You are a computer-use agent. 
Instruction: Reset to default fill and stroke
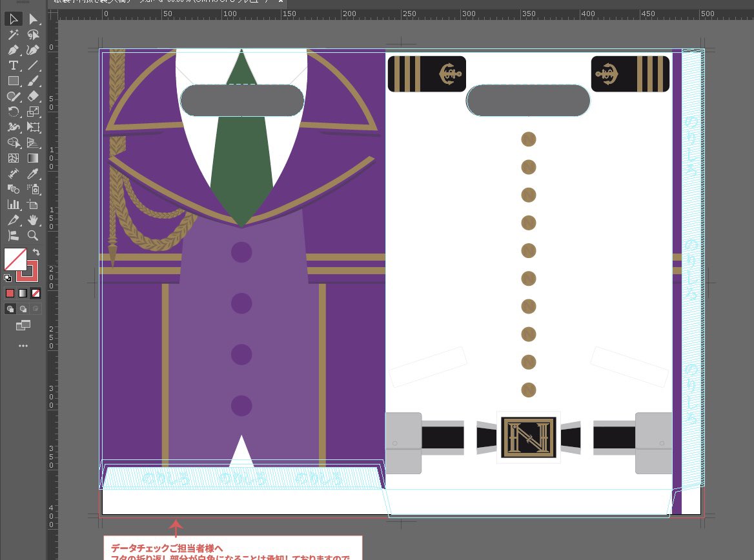[7, 278]
